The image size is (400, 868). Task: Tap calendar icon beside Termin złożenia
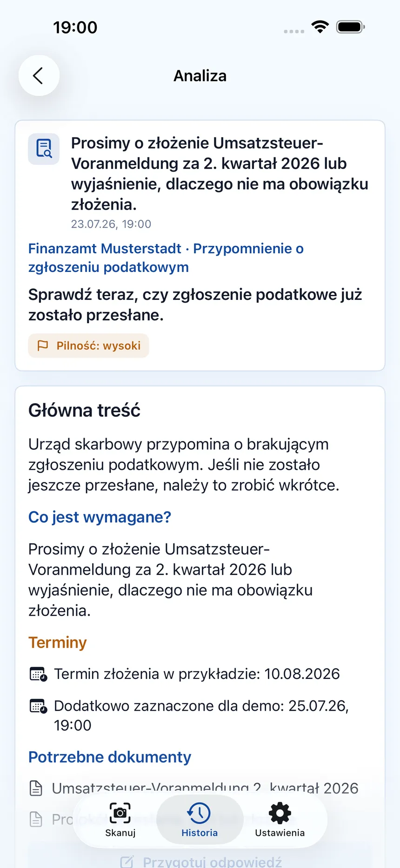(38, 674)
